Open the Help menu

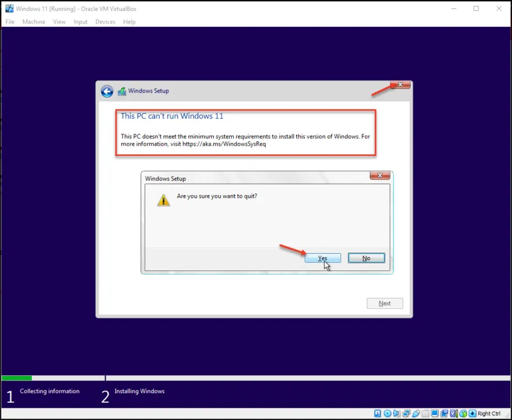[129, 22]
